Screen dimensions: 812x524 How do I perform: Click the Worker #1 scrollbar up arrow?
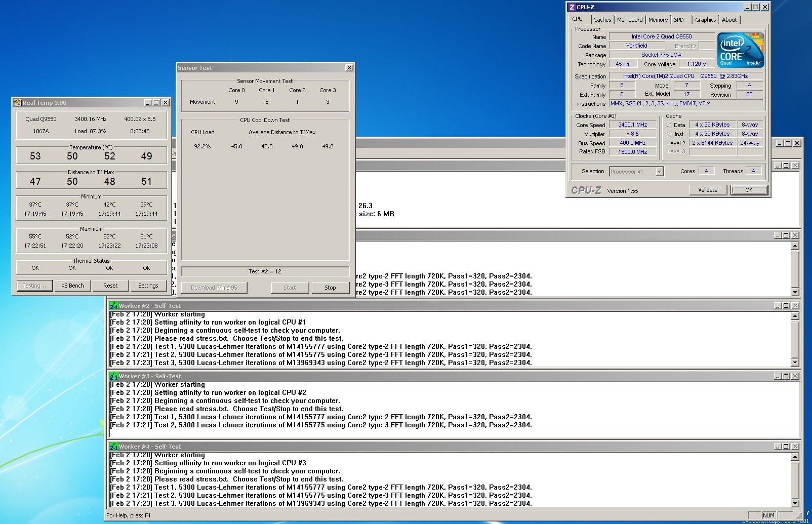(x=795, y=246)
